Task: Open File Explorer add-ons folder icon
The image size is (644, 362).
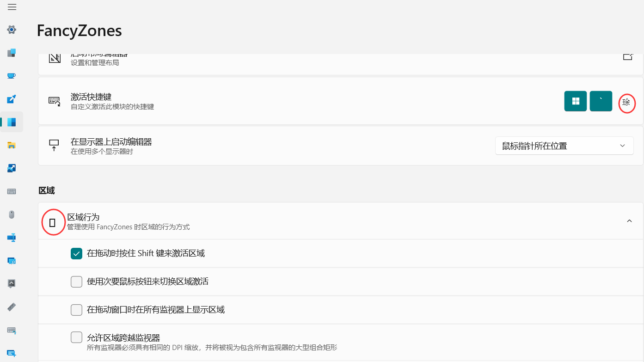Action: (x=11, y=145)
